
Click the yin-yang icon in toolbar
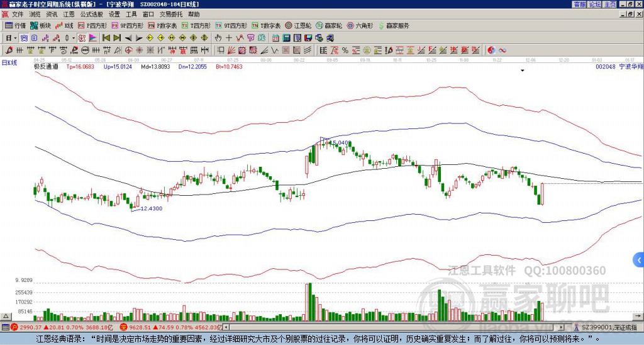point(491,50)
